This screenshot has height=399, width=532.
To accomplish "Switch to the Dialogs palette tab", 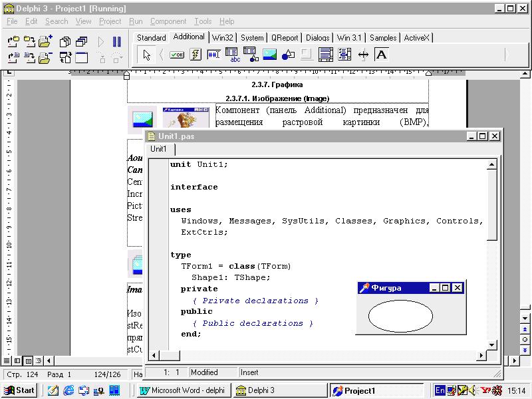I will pyautogui.click(x=318, y=38).
